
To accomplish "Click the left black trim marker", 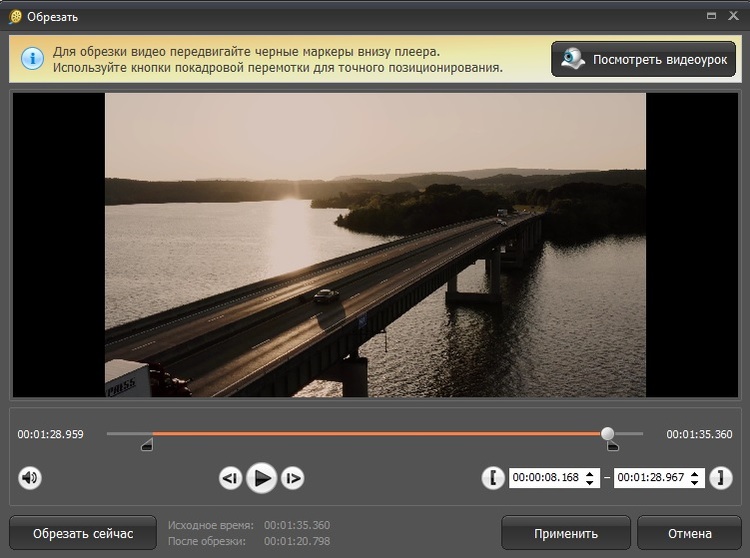I will 147,445.
